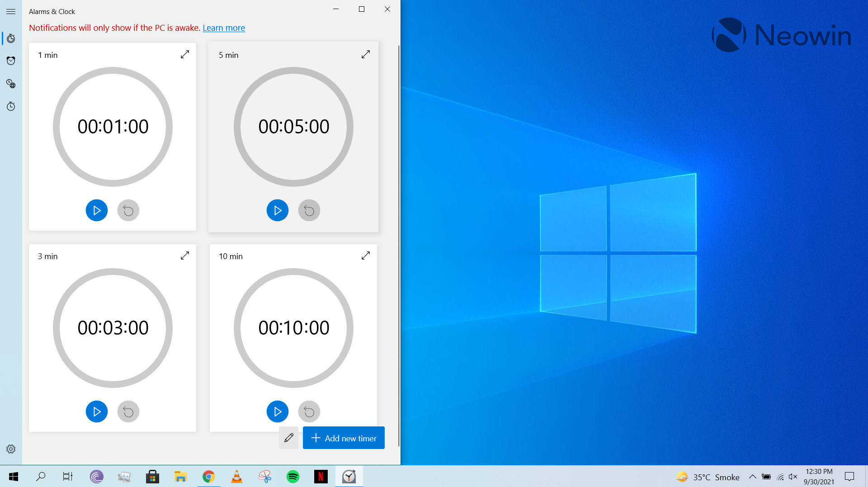Open Alarms & Clock settings gear
Screen dimensions: 868x487
(x=11, y=449)
